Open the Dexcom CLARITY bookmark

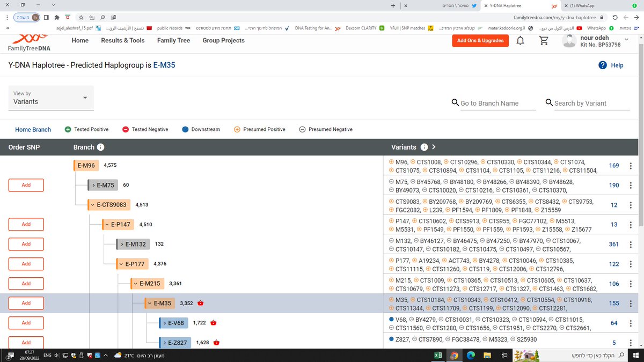point(365,28)
